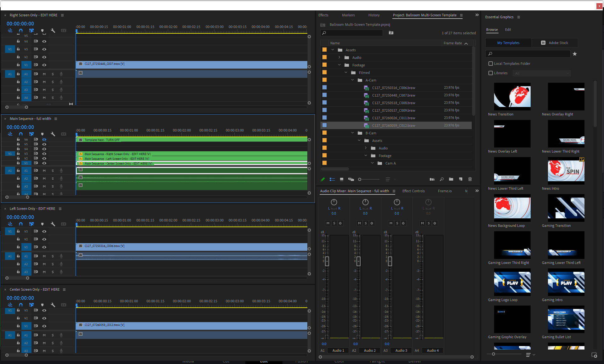Expand the Audio bin under top-level Assets

pyautogui.click(x=339, y=57)
